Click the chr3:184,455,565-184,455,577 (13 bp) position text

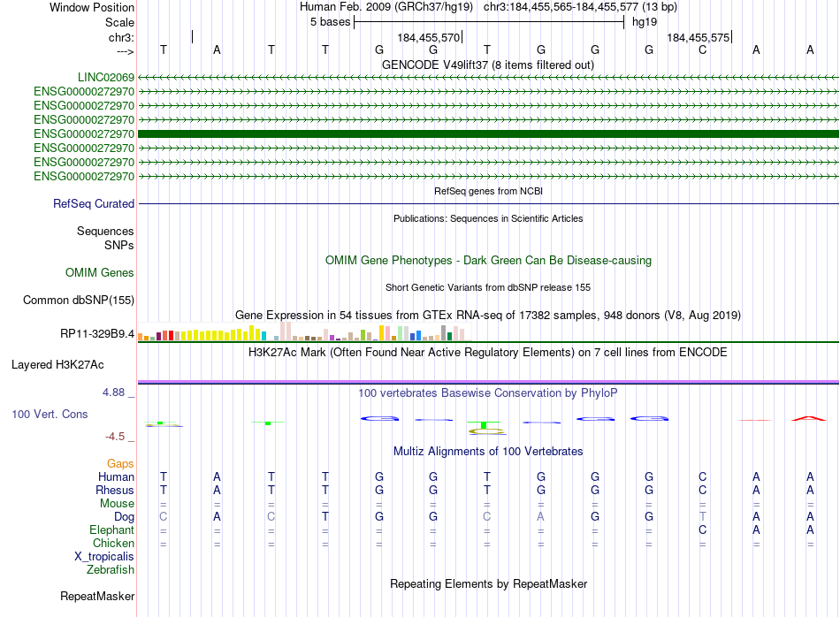(580, 7)
